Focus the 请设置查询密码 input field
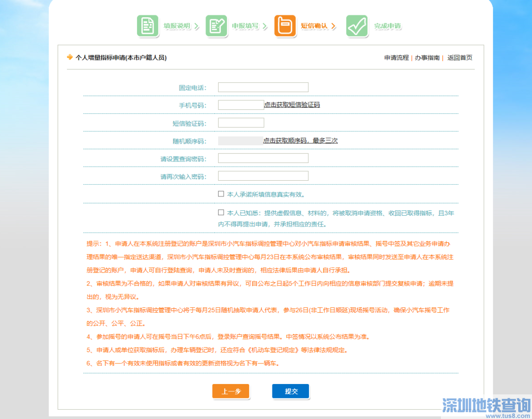The width and height of the screenshot is (532, 419). [x=263, y=158]
